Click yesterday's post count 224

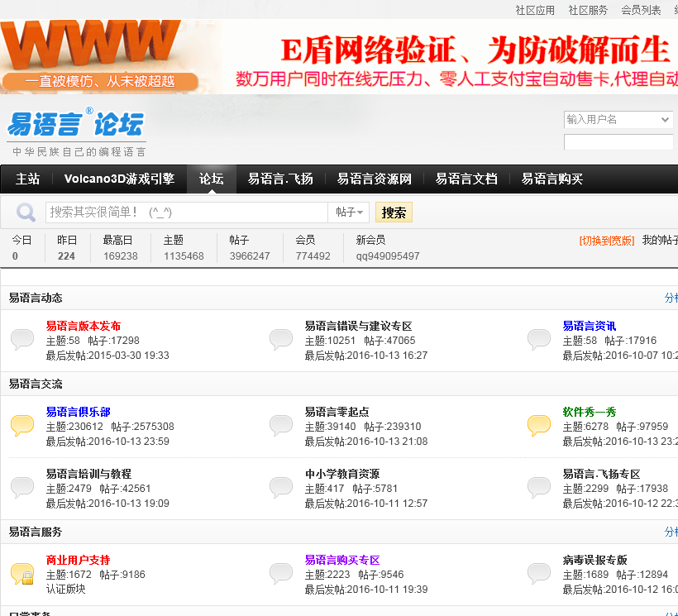coord(66,256)
